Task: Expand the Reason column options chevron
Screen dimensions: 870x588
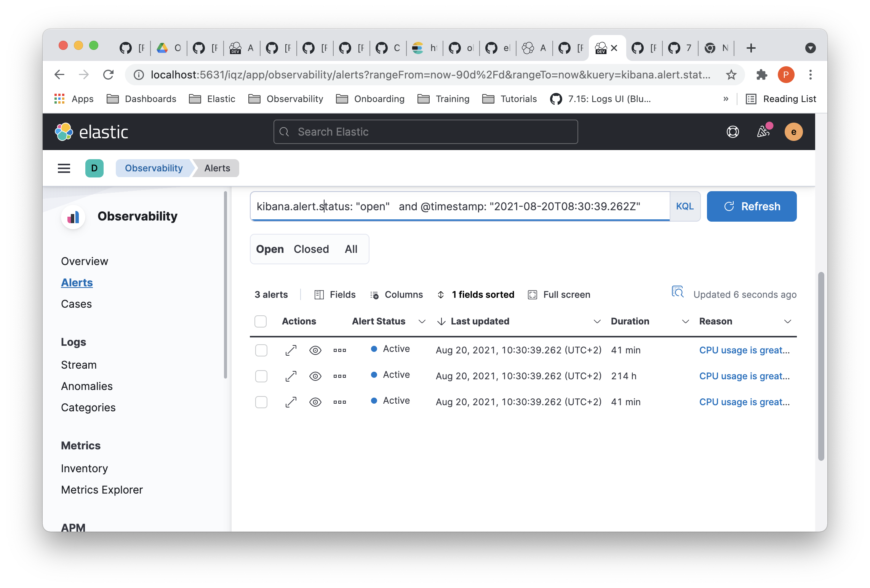Action: tap(788, 321)
